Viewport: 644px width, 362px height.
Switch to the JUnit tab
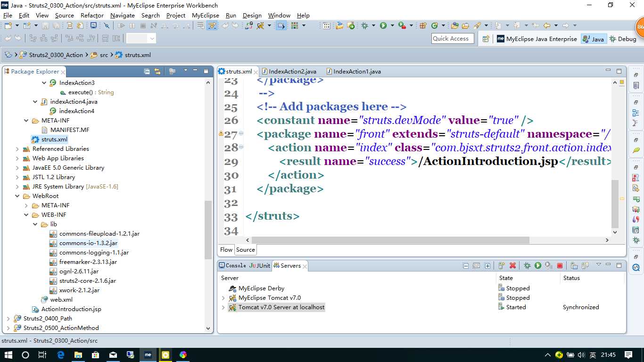(259, 266)
